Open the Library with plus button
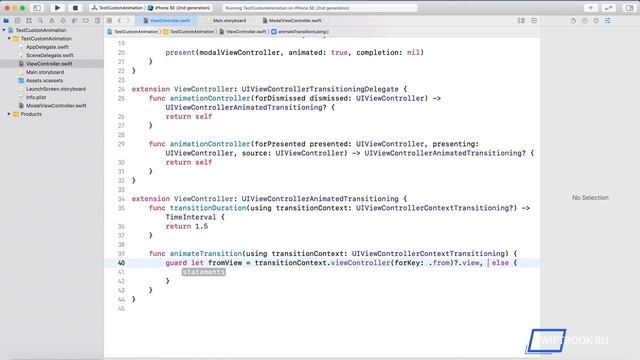This screenshot has height=360, width=640. (591, 8)
